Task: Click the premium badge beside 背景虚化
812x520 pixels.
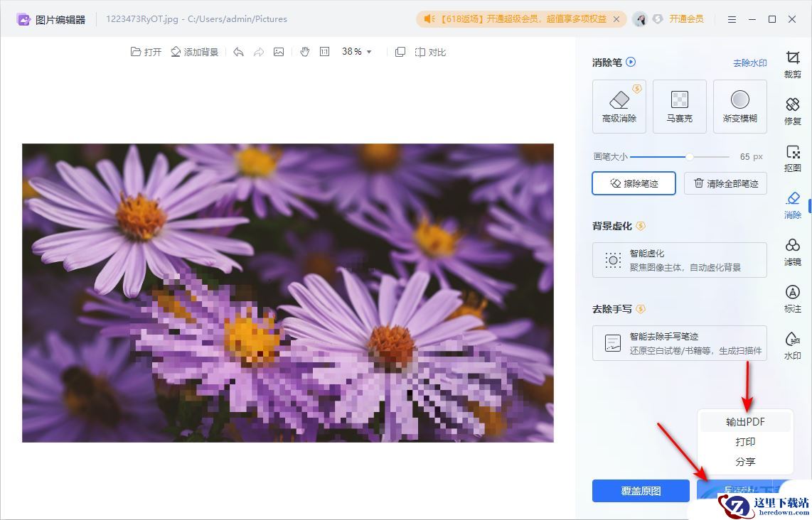Action: pyautogui.click(x=641, y=226)
